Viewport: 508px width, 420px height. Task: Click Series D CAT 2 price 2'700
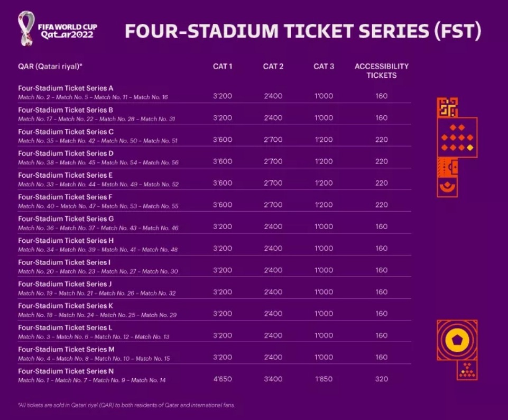pos(273,161)
